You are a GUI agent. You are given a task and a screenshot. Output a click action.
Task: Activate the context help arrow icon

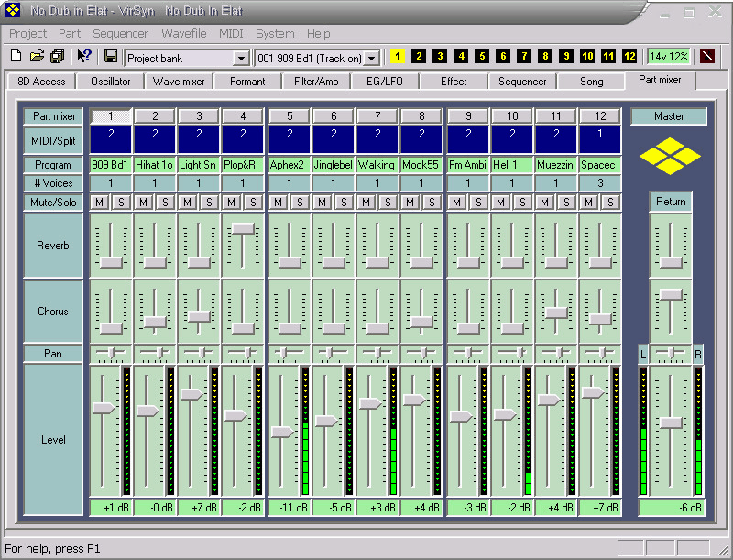(x=84, y=57)
